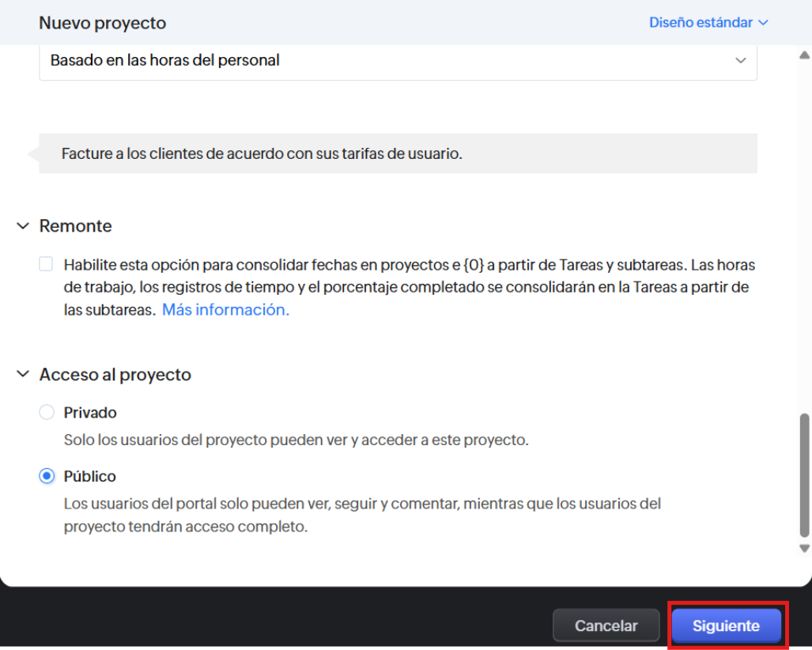Viewport: 812px width, 650px height.
Task: Click the vertical scrollbar thumb
Action: (x=804, y=474)
